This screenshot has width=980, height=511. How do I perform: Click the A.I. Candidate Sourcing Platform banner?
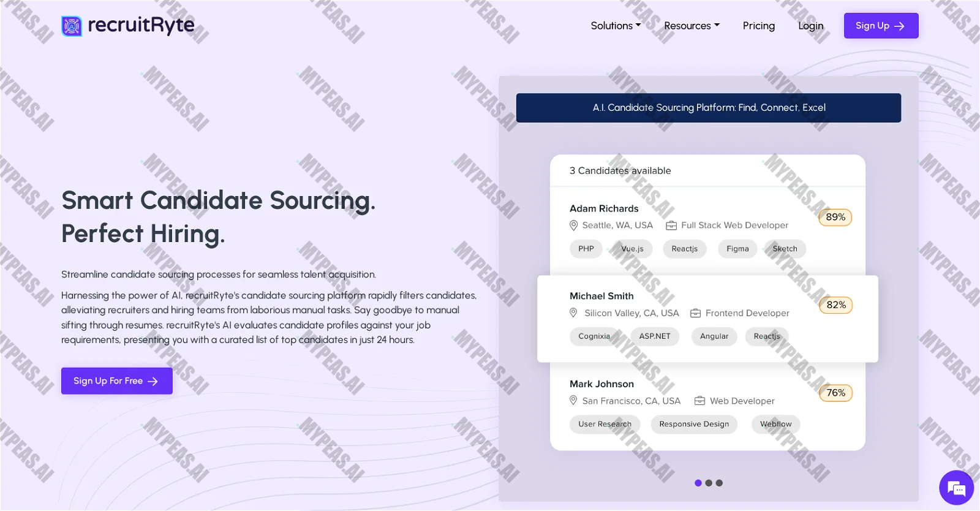pyautogui.click(x=709, y=108)
